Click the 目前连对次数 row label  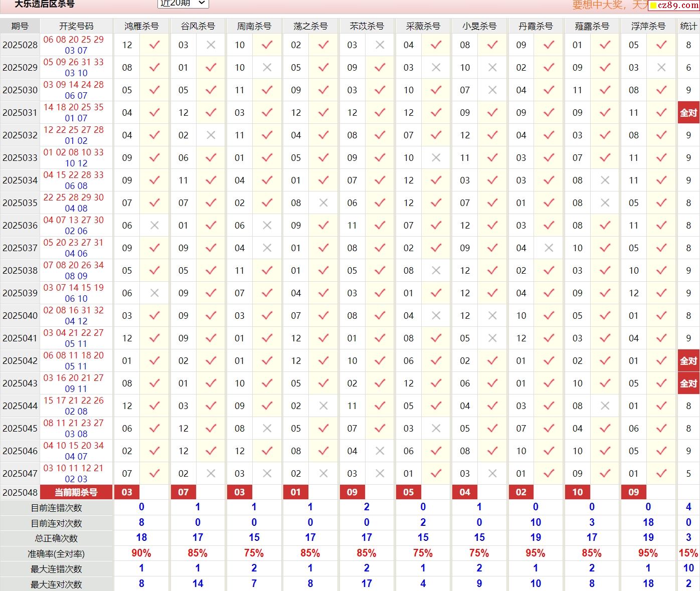pyautogui.click(x=56, y=523)
